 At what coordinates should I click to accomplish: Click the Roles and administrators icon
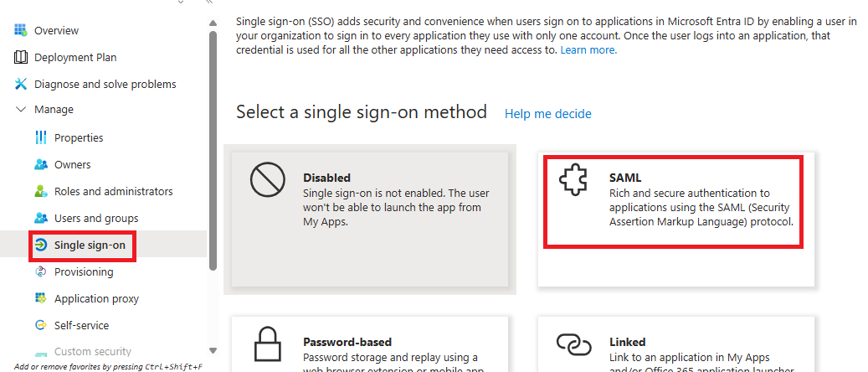click(x=40, y=191)
